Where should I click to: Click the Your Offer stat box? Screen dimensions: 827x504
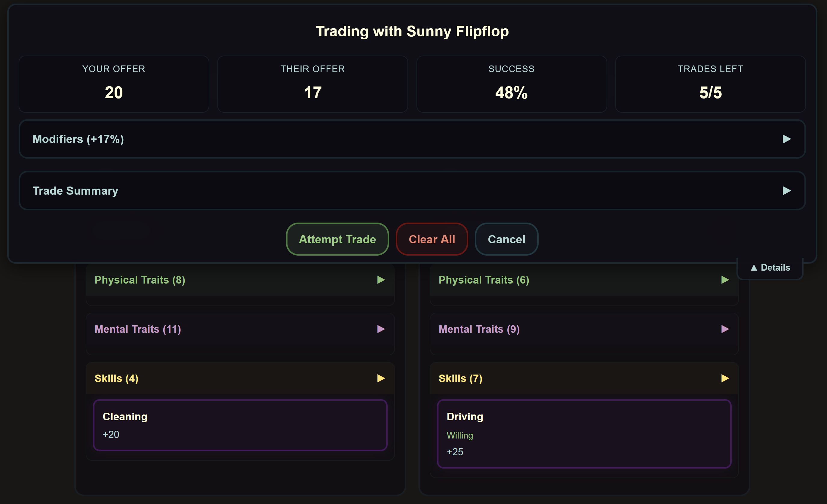(x=114, y=84)
